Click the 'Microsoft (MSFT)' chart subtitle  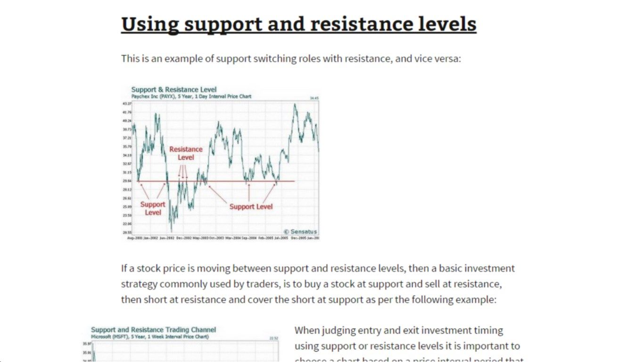[x=150, y=337]
